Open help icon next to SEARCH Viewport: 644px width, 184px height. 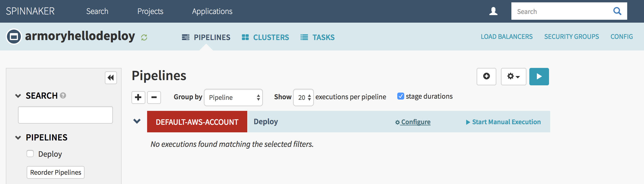coord(63,95)
